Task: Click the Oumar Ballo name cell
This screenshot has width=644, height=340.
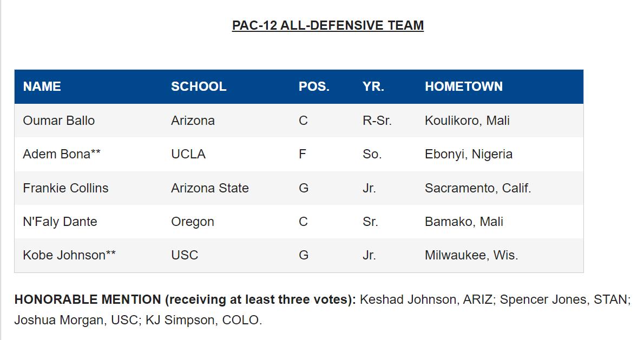Action: [59, 121]
